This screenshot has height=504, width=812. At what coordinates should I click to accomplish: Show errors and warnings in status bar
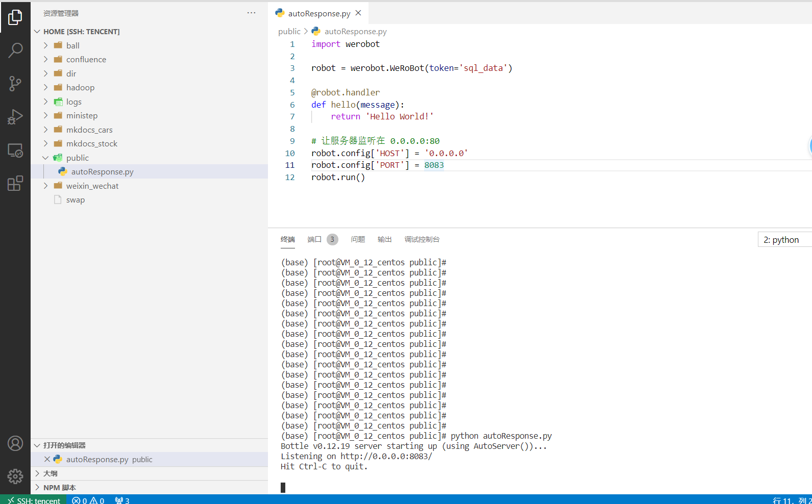pyautogui.click(x=88, y=500)
